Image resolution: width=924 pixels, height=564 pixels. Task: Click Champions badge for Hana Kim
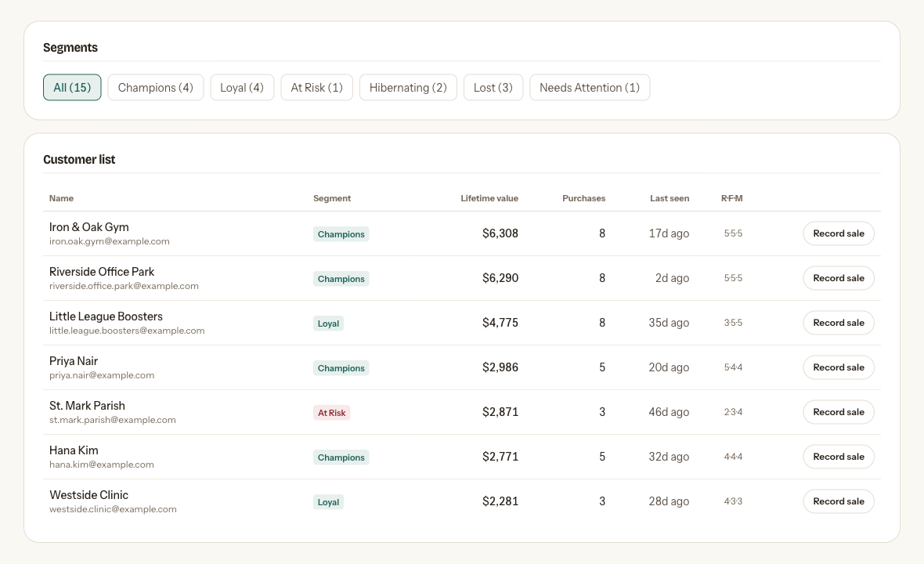341,457
